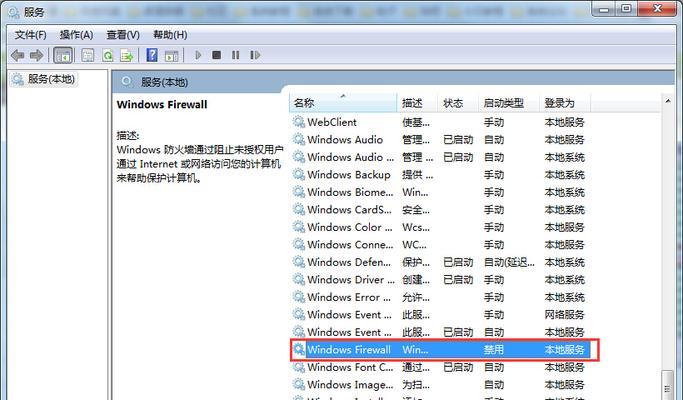Click 网络服务 logon cell in Windows Event row
Screen dimensions: 683x400
[x=565, y=315]
